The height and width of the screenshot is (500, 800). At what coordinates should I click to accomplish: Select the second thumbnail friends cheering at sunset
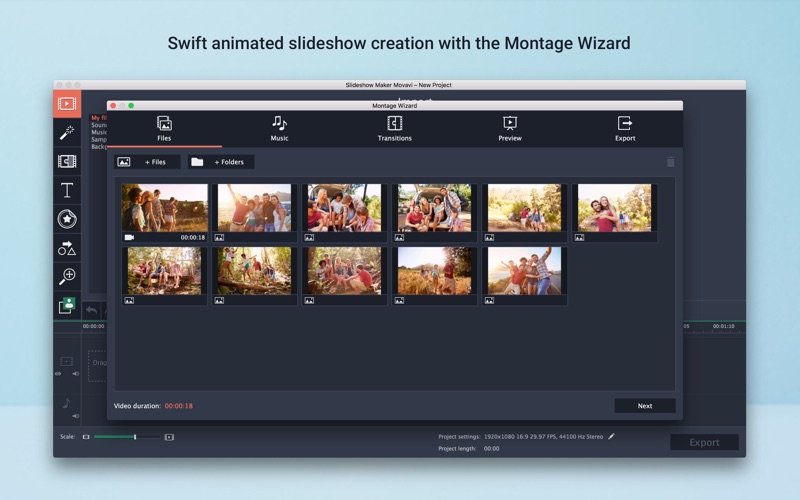pos(255,212)
